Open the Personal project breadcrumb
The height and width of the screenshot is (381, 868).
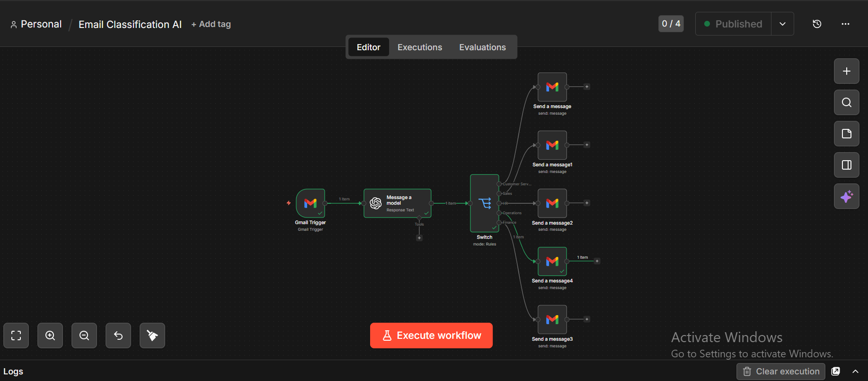pos(36,24)
